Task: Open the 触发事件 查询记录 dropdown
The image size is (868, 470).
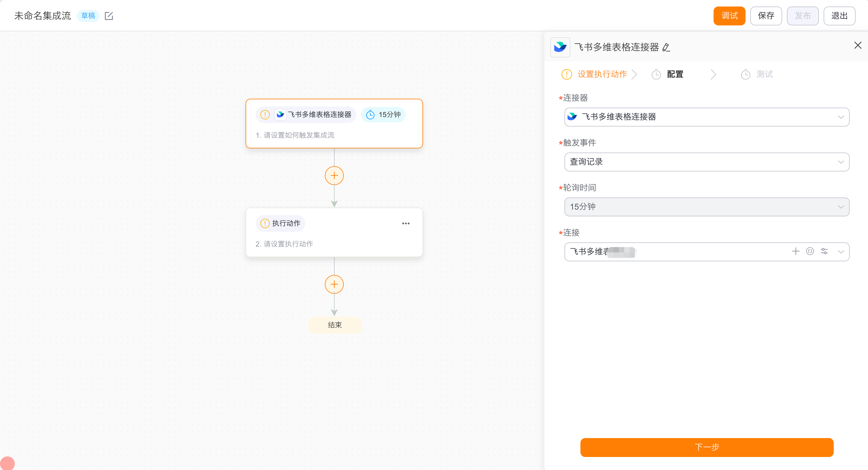Action: 706,162
